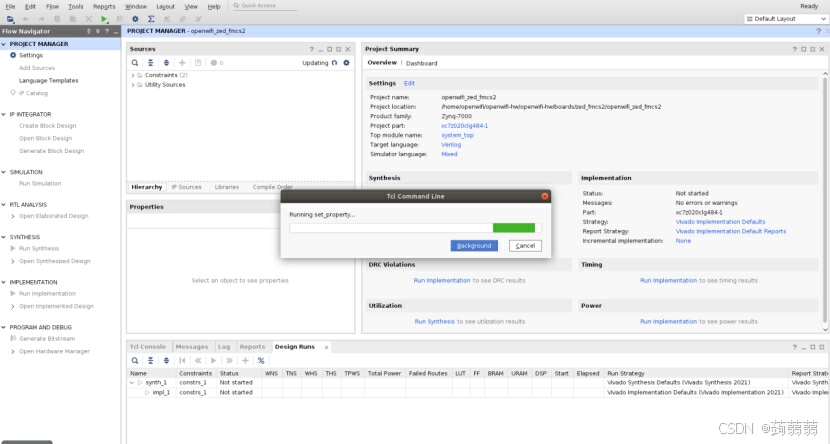Click Vivado Implementation Defaults strategy link
The height and width of the screenshot is (444, 830).
720,222
